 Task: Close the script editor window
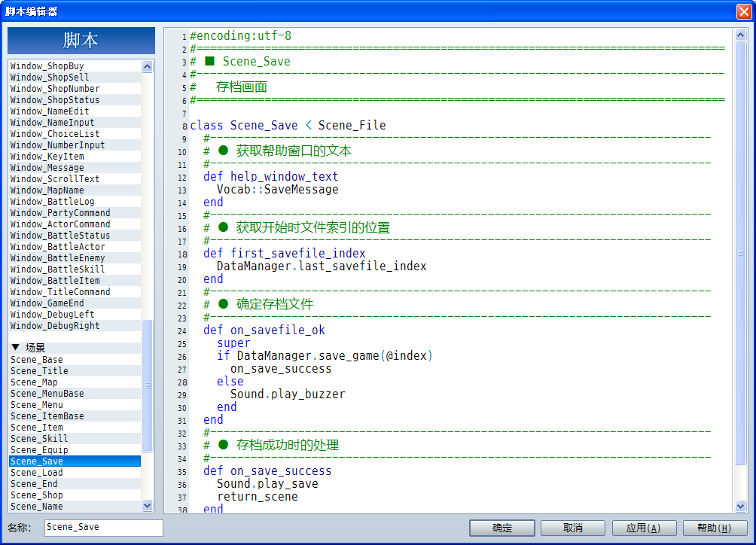[x=744, y=11]
